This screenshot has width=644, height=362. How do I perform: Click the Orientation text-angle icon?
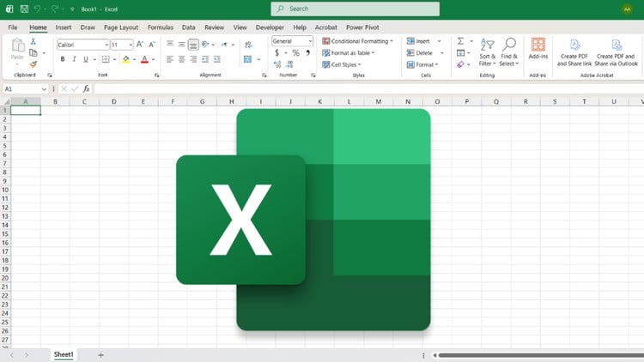tap(205, 44)
